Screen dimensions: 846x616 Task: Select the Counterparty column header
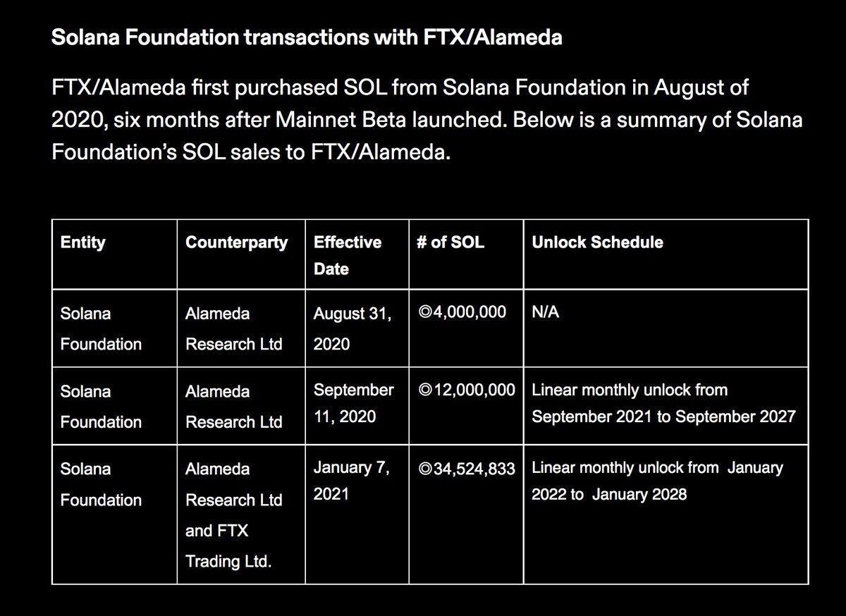click(236, 242)
